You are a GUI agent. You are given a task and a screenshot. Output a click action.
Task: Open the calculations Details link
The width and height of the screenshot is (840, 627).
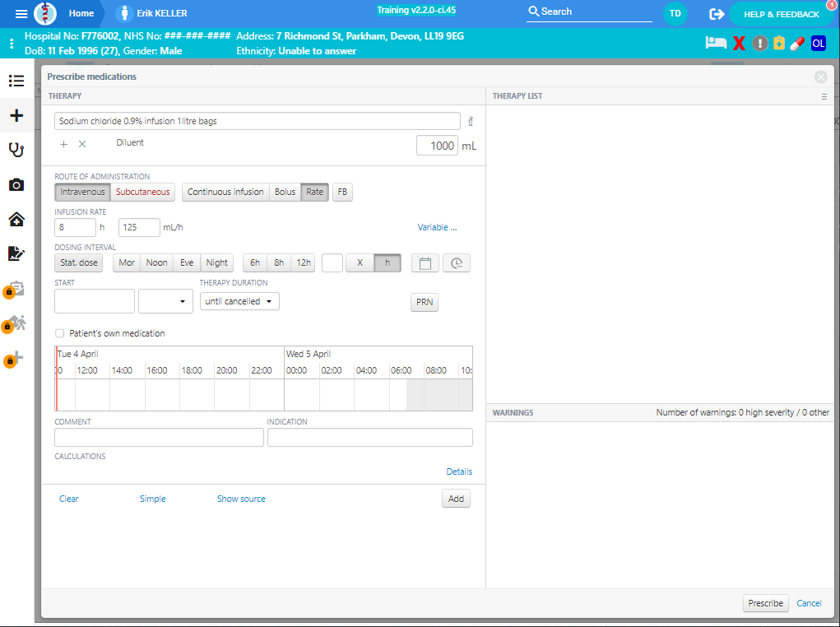459,471
